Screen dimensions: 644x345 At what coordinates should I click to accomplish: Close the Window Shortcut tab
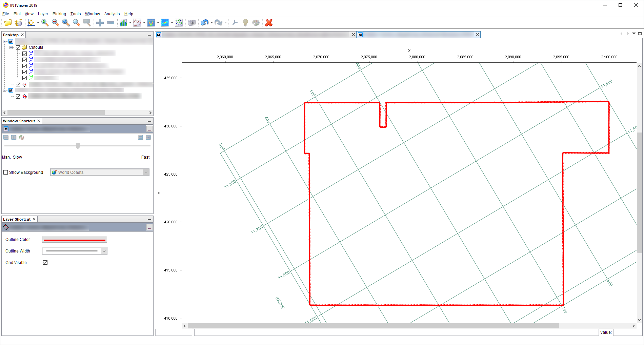pyautogui.click(x=39, y=121)
